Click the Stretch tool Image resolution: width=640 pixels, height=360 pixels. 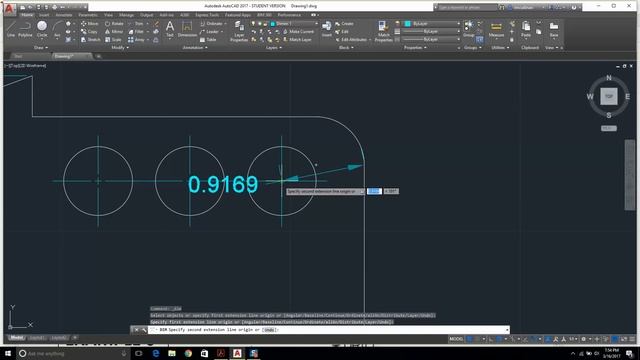[90, 40]
